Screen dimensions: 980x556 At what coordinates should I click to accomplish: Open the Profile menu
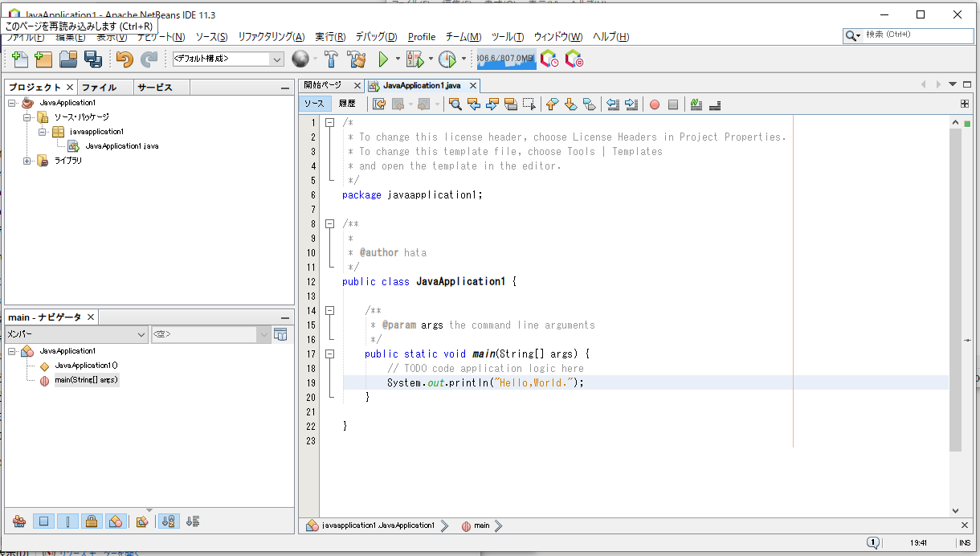[x=422, y=37]
